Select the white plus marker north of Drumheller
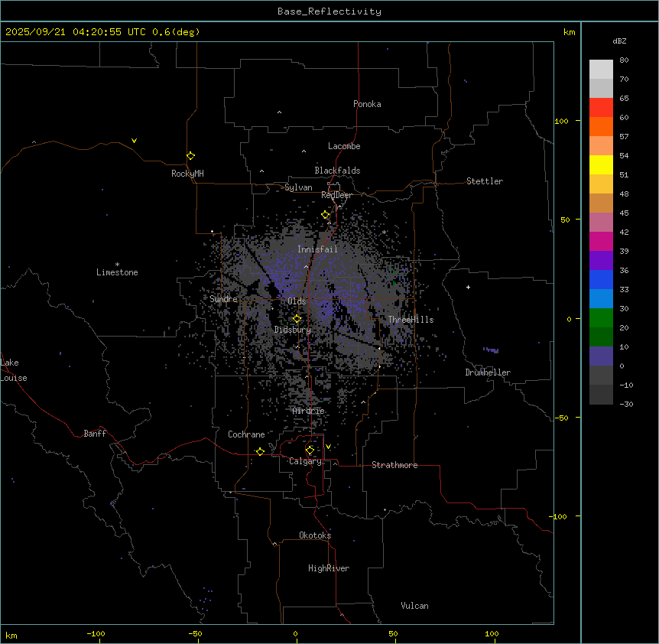The image size is (659, 644). (468, 287)
